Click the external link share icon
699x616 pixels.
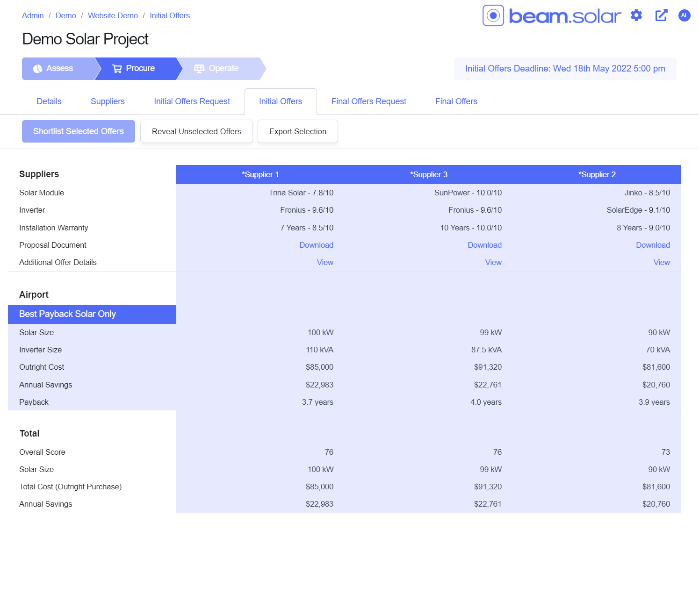pyautogui.click(x=661, y=15)
